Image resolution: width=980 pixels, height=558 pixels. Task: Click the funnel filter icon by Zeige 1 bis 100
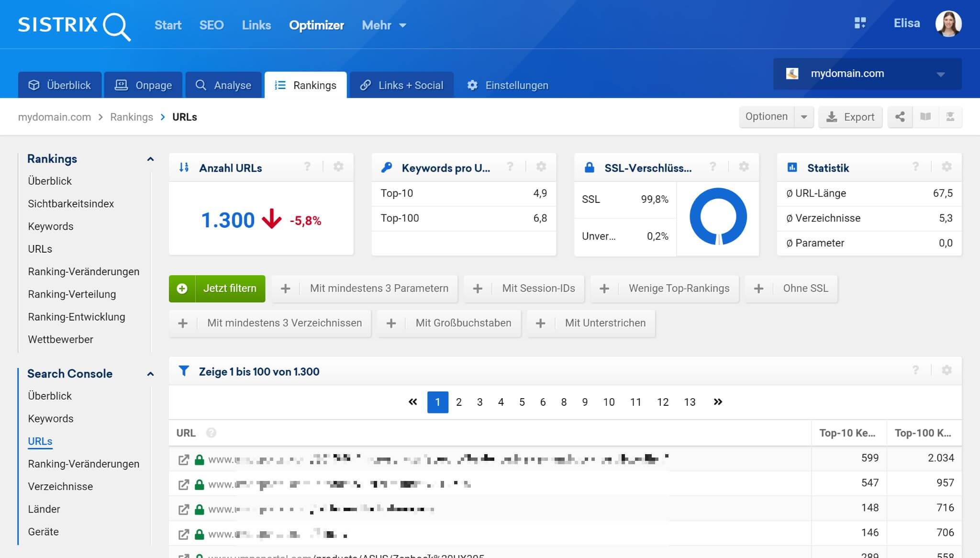tap(184, 371)
